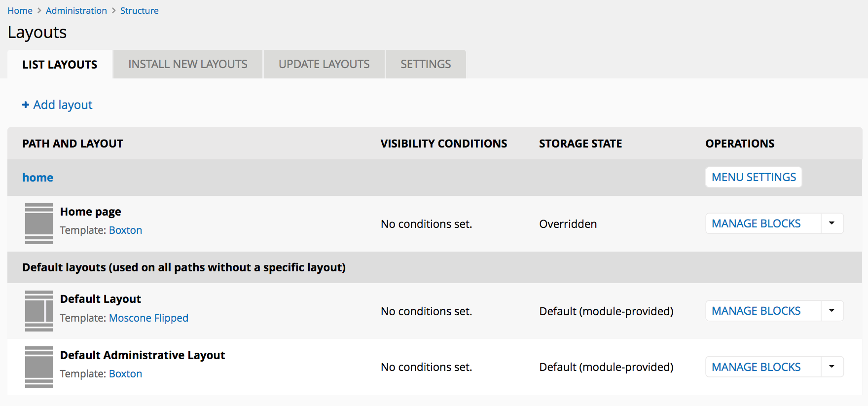Select the List Layouts tab

[60, 65]
